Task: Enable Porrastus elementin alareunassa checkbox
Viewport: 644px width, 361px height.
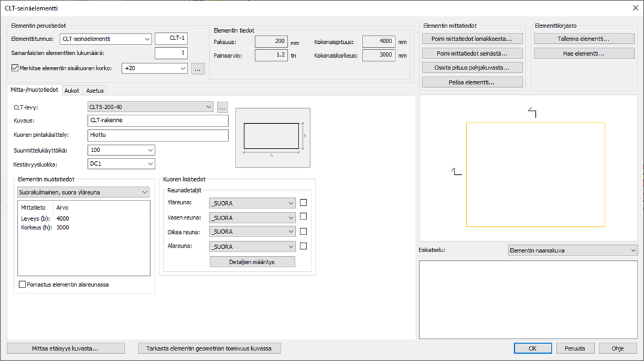Action: (22, 284)
